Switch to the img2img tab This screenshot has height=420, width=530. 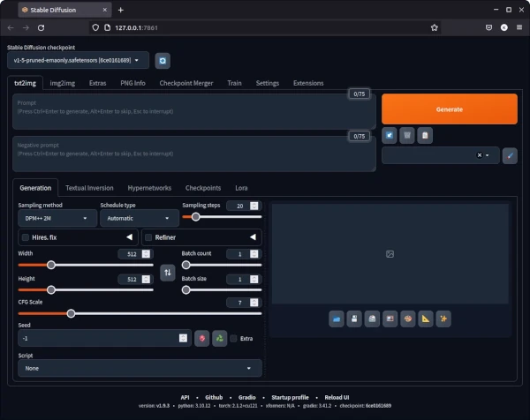(x=63, y=83)
